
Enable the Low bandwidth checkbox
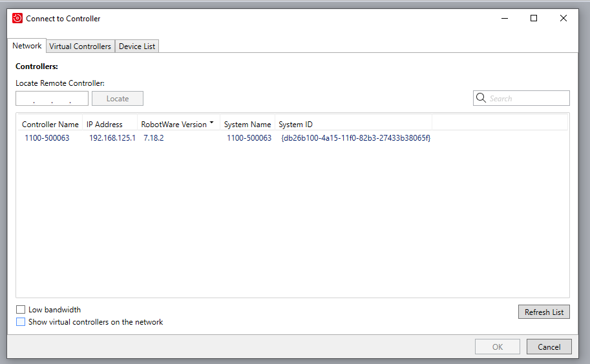point(21,310)
